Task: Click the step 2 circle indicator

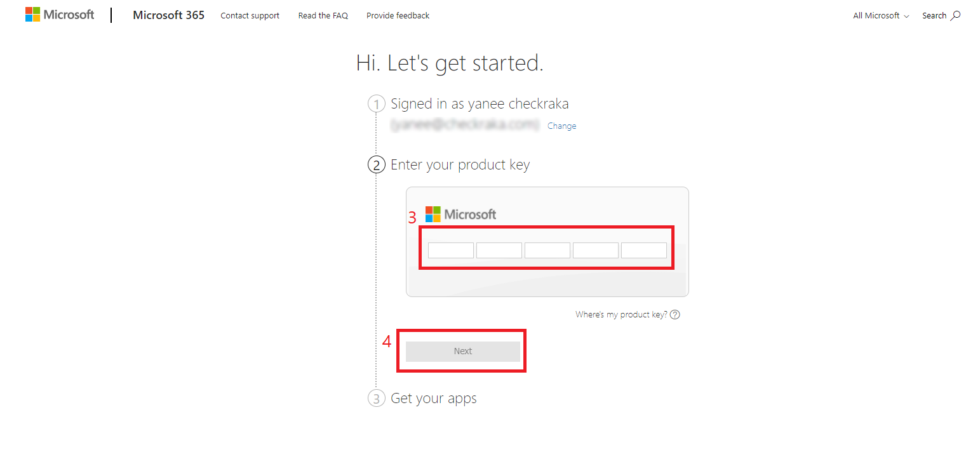Action: pos(376,165)
